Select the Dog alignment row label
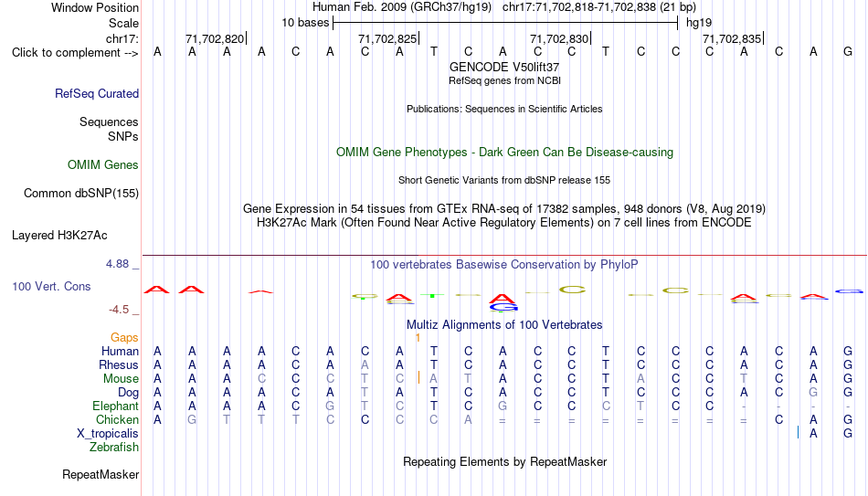This screenshot has width=868, height=496. (128, 393)
